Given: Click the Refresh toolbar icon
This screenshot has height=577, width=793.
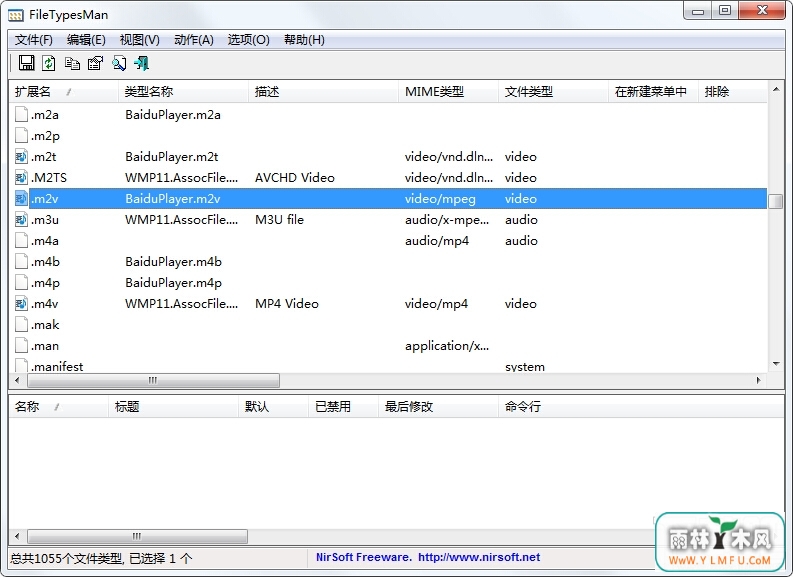Looking at the screenshot, I should tap(49, 63).
